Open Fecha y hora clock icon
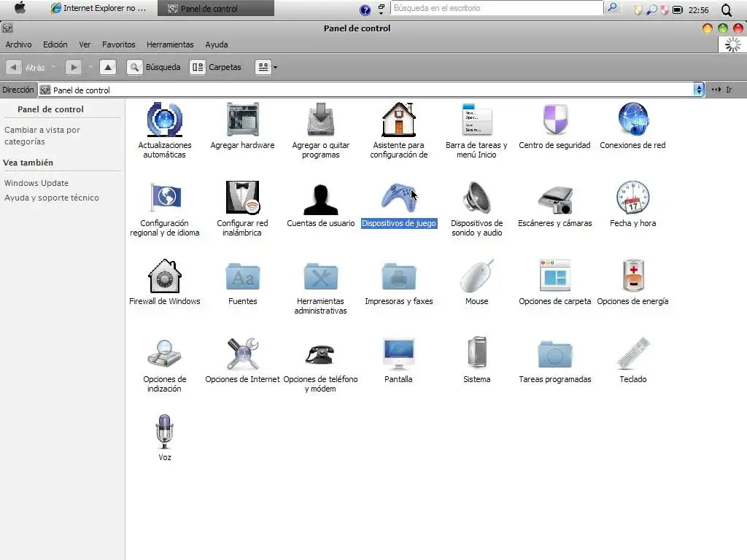747x560 pixels. pos(633,197)
